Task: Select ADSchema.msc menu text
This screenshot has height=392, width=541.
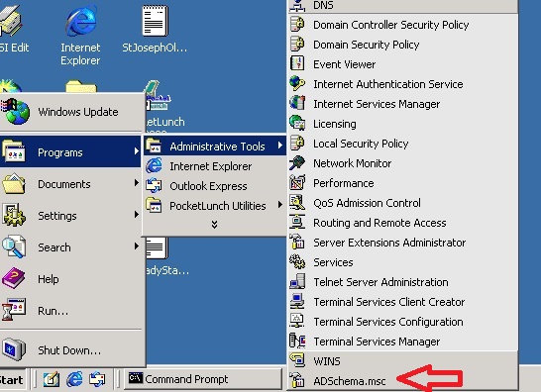Action: 350,381
